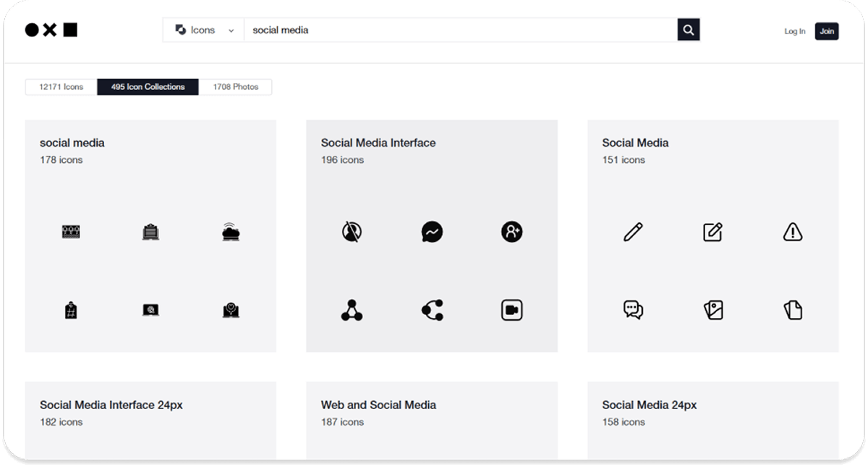Image resolution: width=868 pixels, height=467 pixels.
Task: Select the stacked photos icon
Action: point(713,311)
